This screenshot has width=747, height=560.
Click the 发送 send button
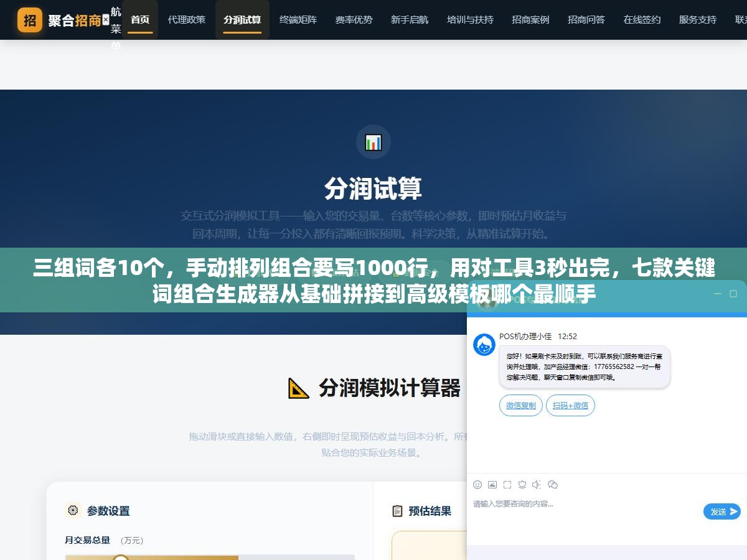coord(722,511)
